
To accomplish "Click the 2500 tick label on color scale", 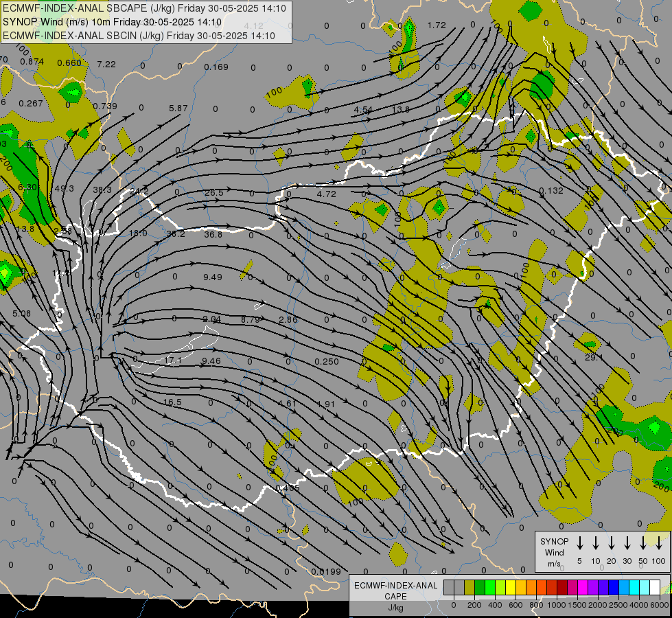I will click(x=618, y=605).
